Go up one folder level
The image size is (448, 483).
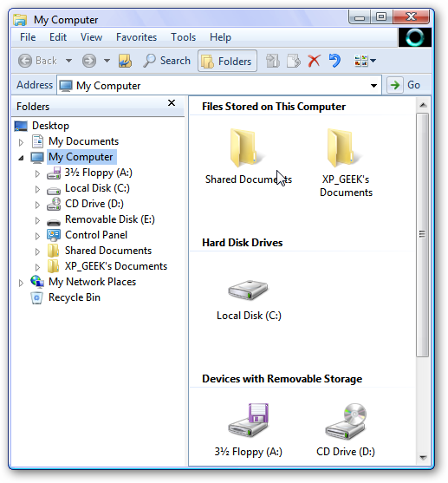[x=125, y=61]
